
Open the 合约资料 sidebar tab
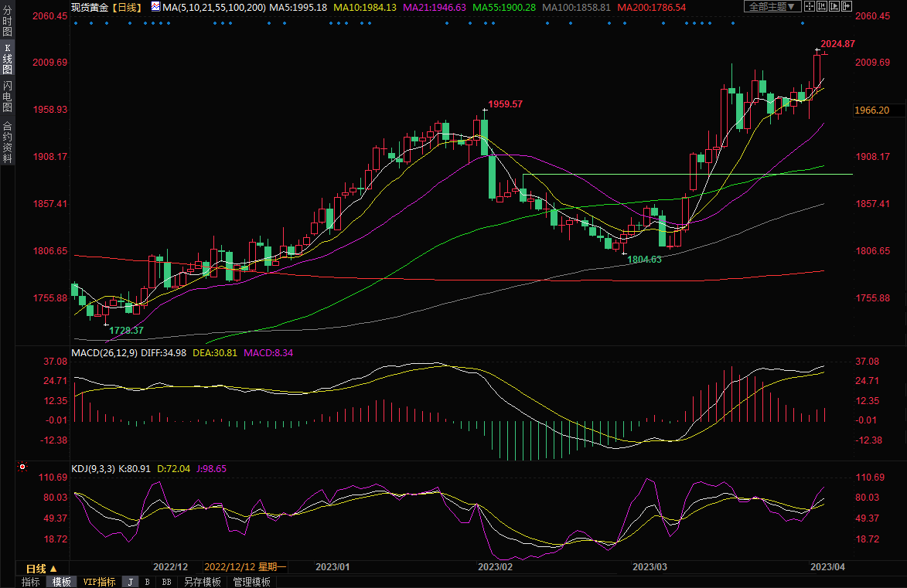[x=7, y=142]
